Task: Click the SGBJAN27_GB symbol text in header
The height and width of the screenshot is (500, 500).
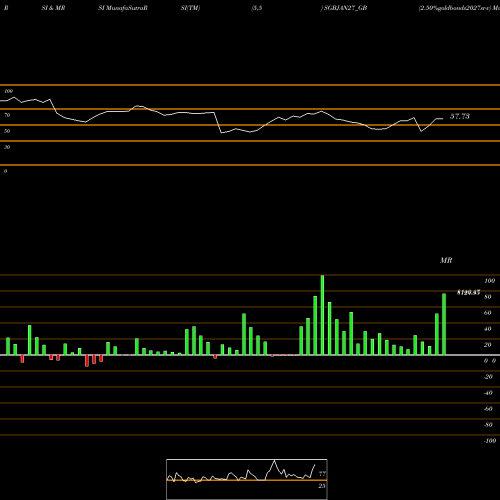Action: 346,8
